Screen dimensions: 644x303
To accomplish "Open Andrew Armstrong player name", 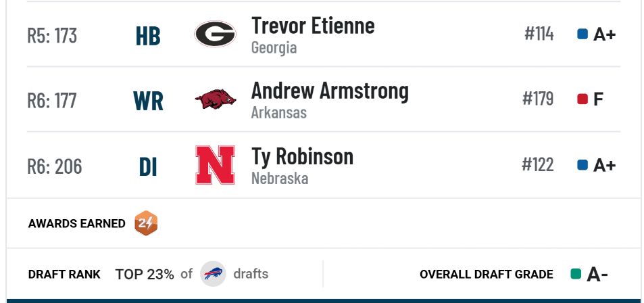I will [x=330, y=91].
